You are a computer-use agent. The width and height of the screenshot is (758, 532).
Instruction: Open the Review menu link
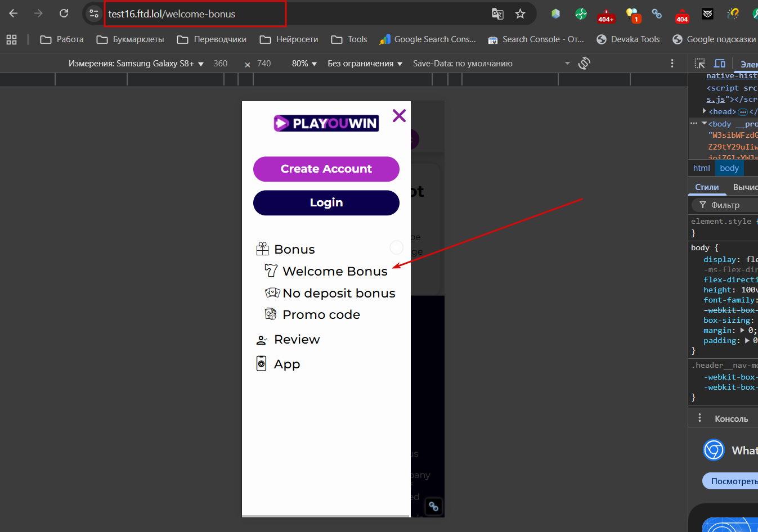[x=297, y=339]
